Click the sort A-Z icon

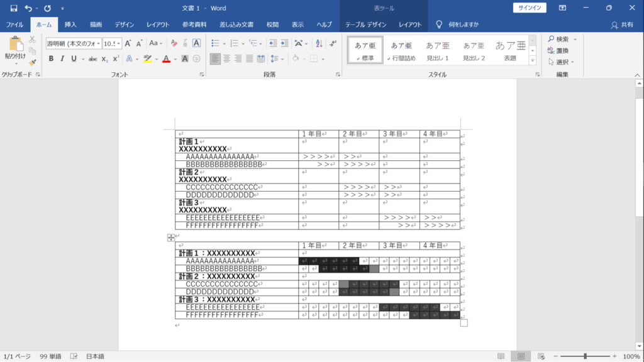click(318, 43)
